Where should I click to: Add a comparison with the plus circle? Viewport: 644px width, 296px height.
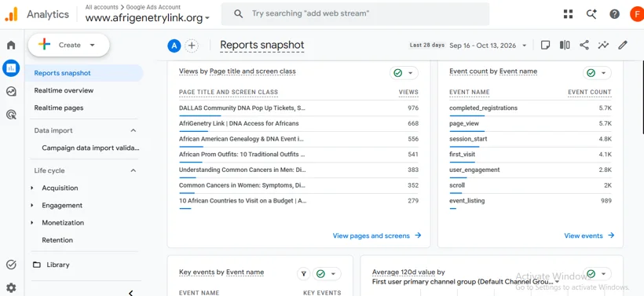[x=192, y=46]
